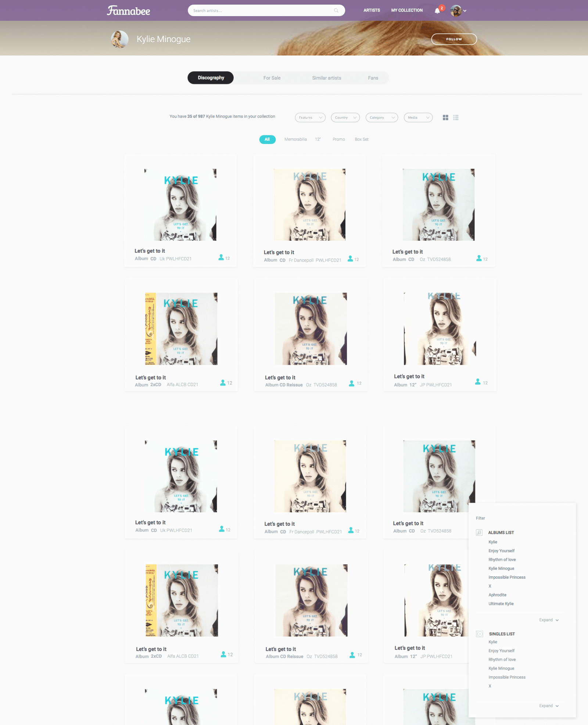Screen dimensions: 588x725
Task: Follow Kylie Minogue
Action: click(454, 39)
